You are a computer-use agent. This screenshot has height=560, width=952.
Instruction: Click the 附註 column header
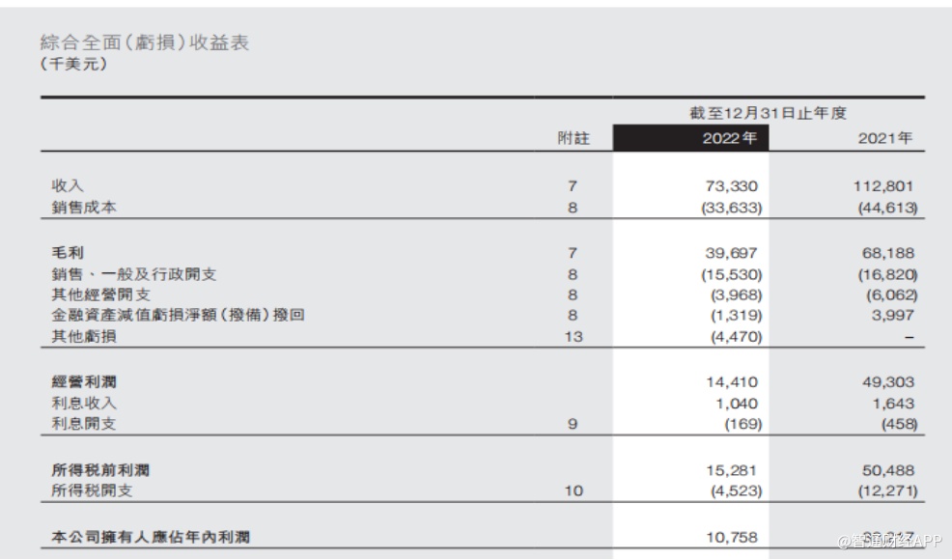click(573, 138)
